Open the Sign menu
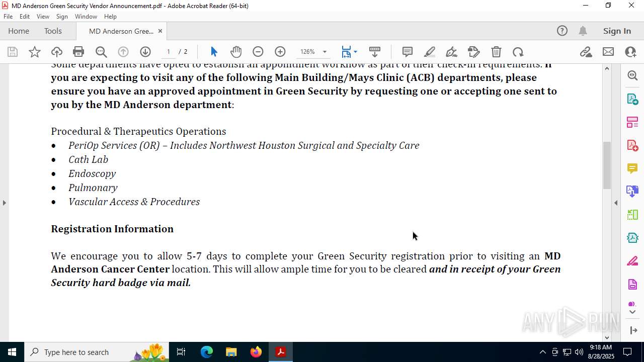The height and width of the screenshot is (362, 644). (x=62, y=17)
